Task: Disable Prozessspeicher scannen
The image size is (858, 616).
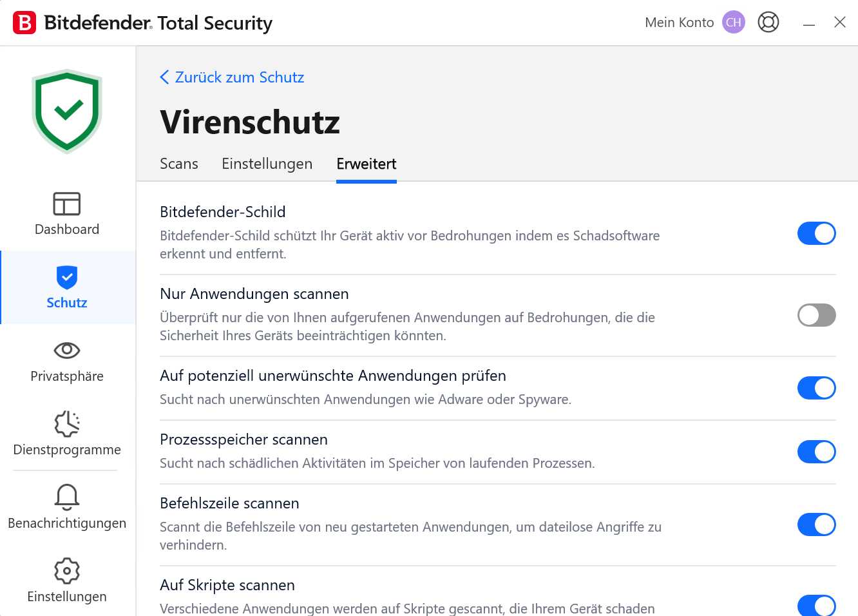Action: tap(816, 452)
